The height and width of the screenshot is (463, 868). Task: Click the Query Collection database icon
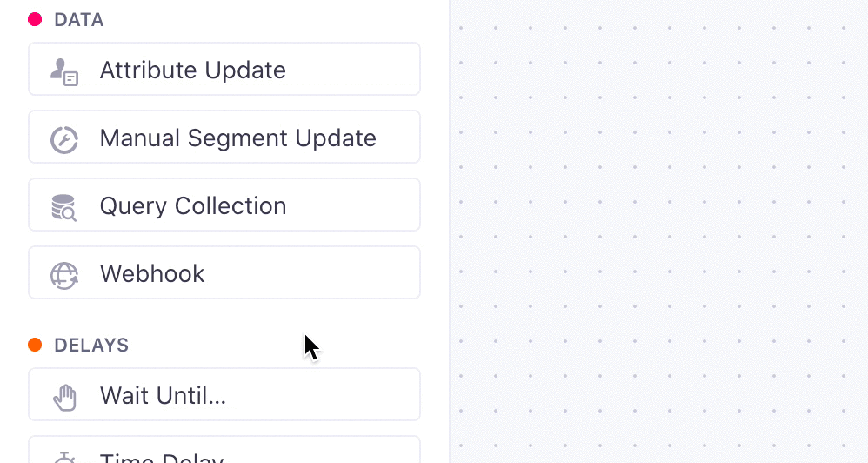[64, 207]
